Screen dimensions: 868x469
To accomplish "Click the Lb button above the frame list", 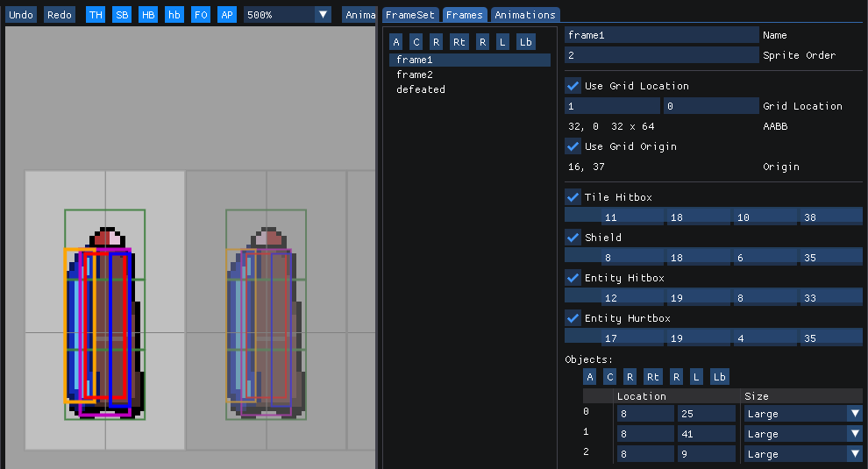I will pyautogui.click(x=525, y=42).
